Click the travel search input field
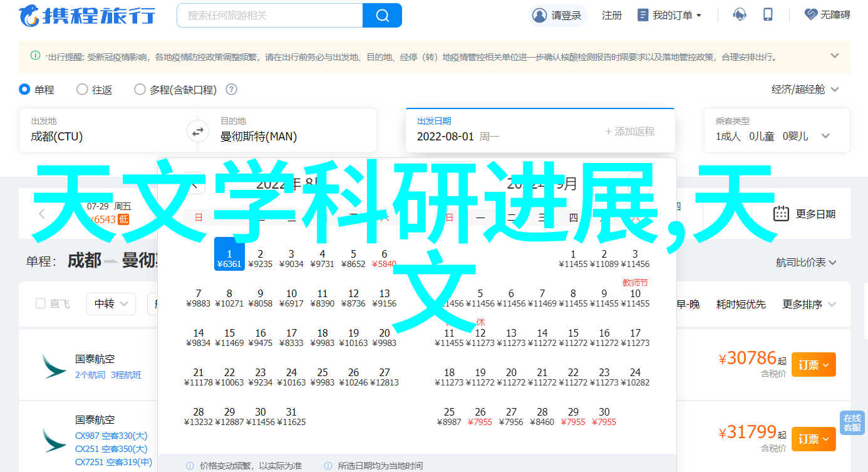 coord(269,15)
